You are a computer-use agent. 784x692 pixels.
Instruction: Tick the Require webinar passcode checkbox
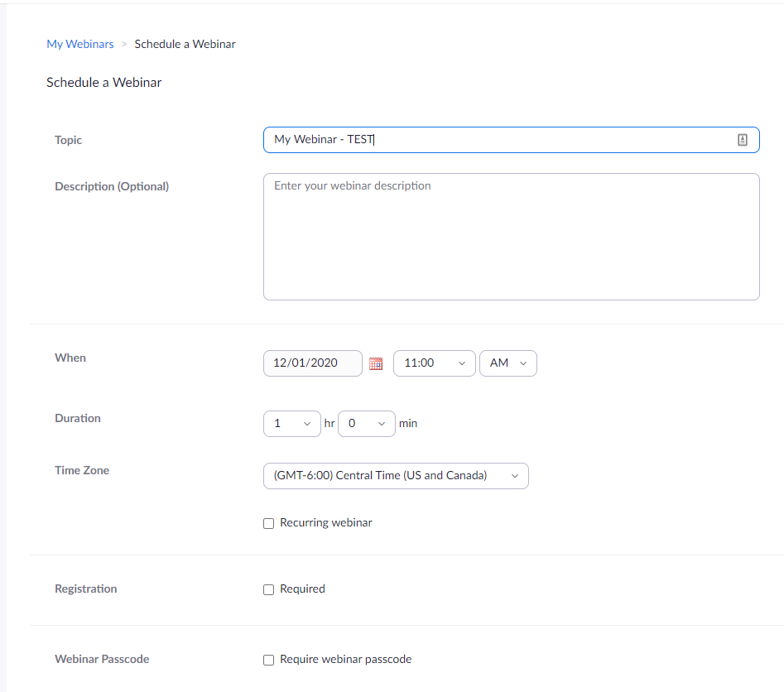tap(268, 660)
